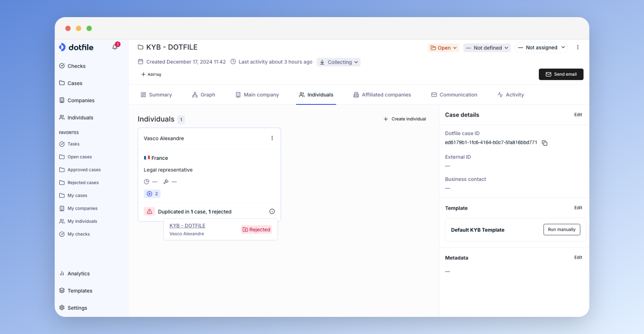The image size is (644, 334).
Task: Switch to the Activity tab
Action: tap(510, 95)
